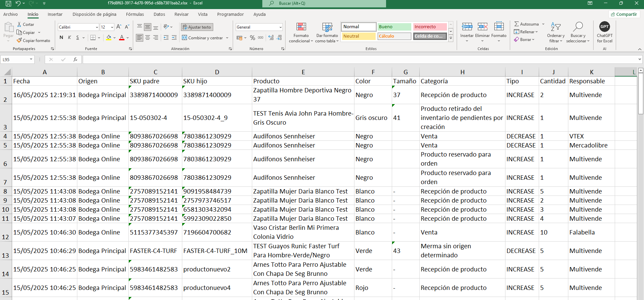Screen dimensions: 644x300
Task: Click the Undo arrow icon
Action: (x=18, y=3)
